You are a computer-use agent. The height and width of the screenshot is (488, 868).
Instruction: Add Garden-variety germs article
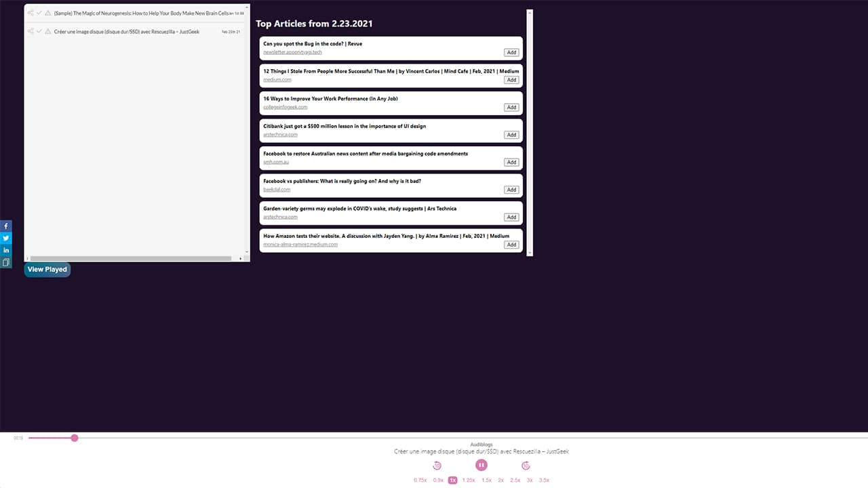(511, 217)
